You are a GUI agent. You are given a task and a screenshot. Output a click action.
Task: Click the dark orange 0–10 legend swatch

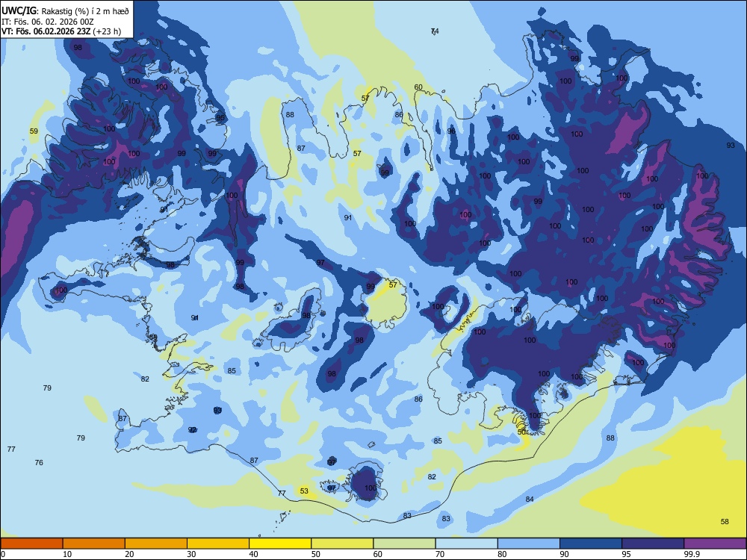tap(31, 544)
